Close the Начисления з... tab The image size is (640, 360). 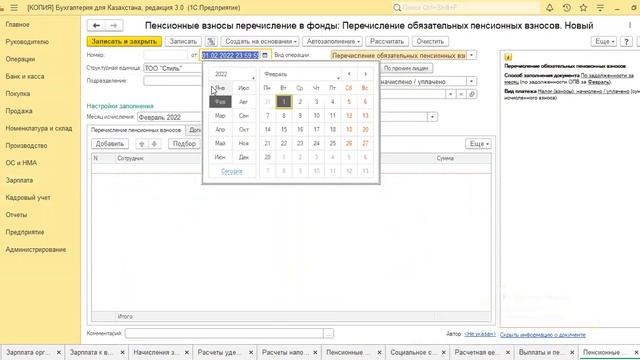click(x=187, y=352)
